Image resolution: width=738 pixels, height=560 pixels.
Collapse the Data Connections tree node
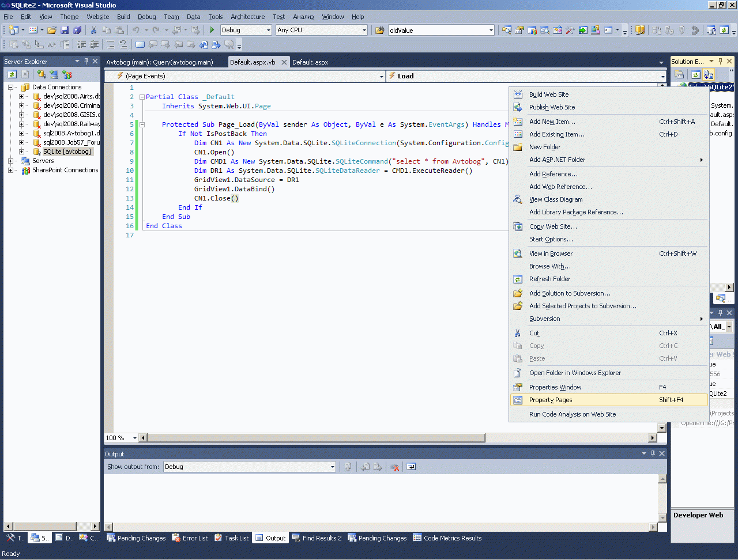pos(10,87)
